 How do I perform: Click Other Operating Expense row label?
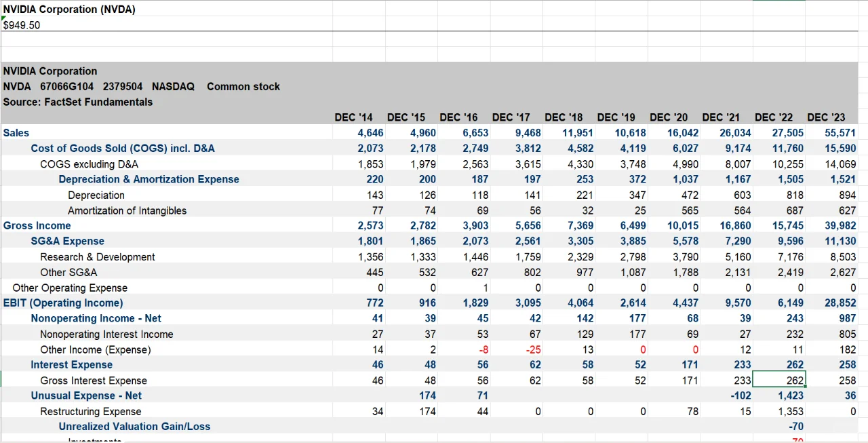coord(70,288)
